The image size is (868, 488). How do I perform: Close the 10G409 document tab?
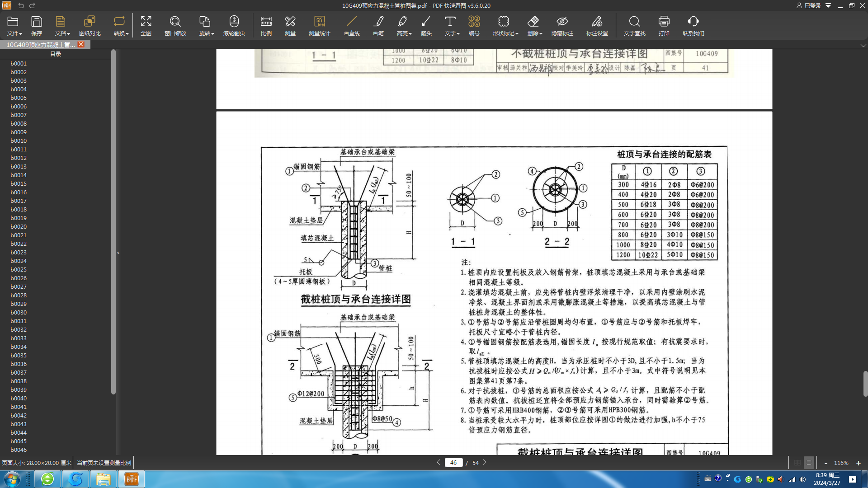[x=81, y=44]
